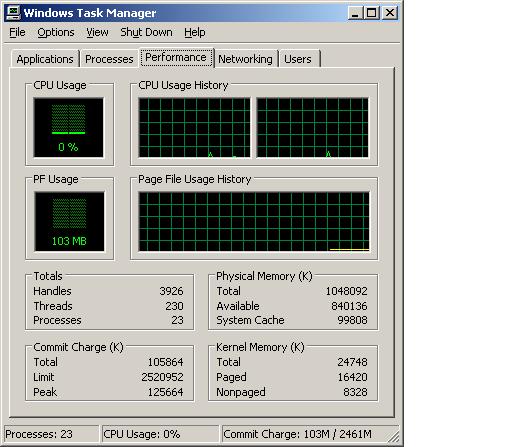The image size is (512, 447).
Task: Maximize the Task Manager window
Action: (371, 13)
